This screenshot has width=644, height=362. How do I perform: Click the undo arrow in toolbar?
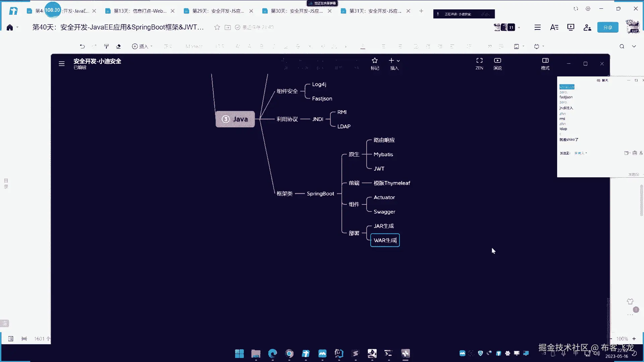pos(82,46)
